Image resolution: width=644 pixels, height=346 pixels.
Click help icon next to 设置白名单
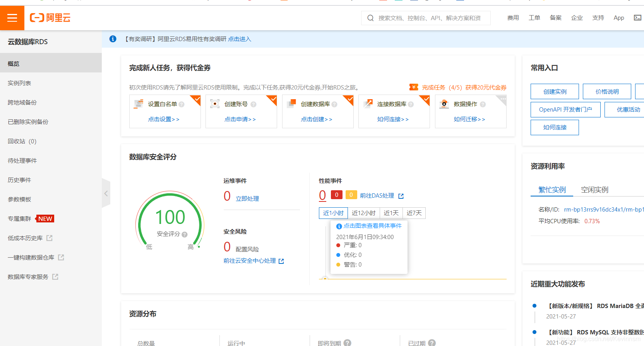182,104
